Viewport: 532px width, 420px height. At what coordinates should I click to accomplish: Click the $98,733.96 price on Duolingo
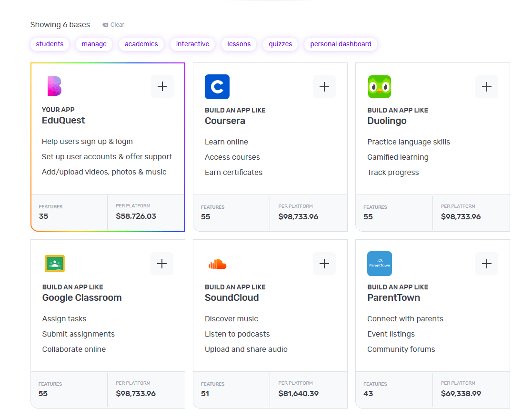(x=461, y=216)
